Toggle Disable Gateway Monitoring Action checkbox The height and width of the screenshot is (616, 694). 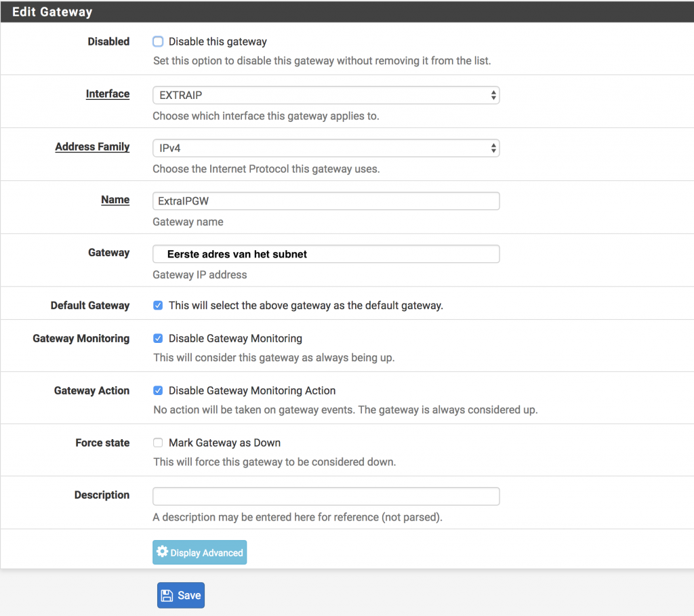158,391
